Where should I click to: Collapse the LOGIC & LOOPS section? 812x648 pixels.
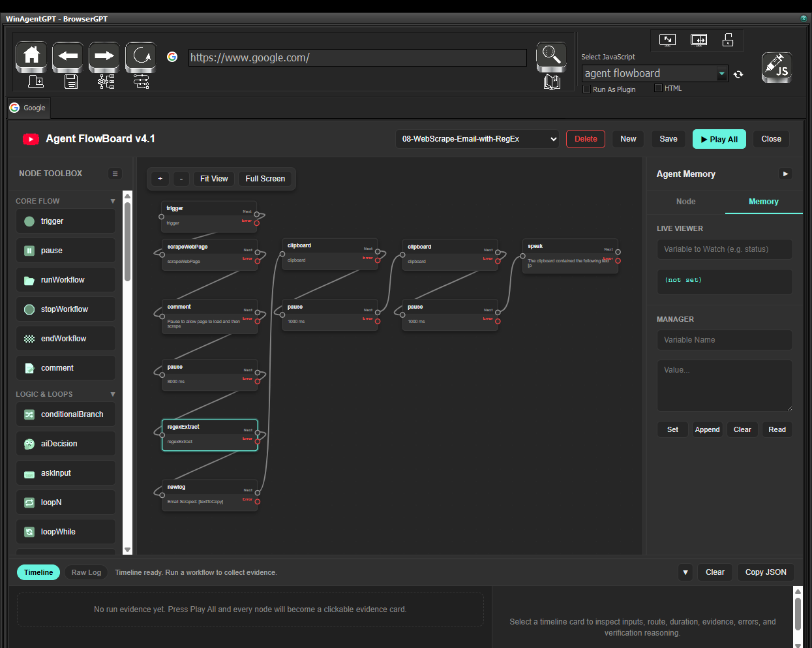coord(113,394)
